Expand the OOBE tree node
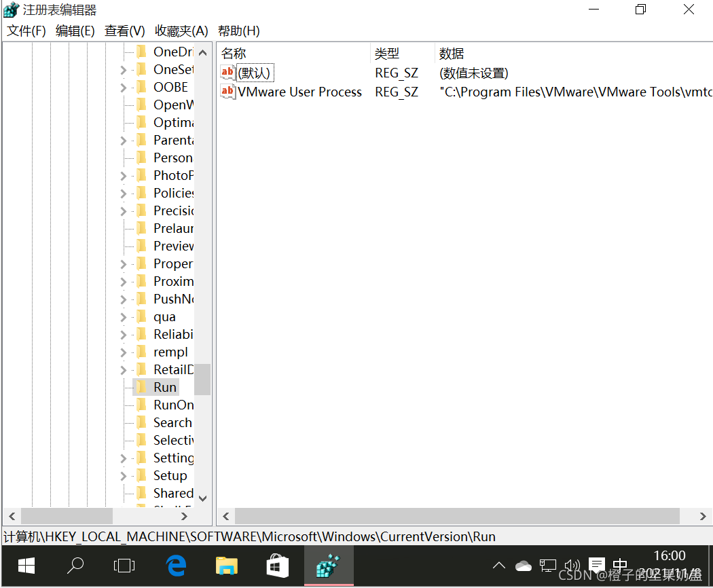 pos(123,88)
